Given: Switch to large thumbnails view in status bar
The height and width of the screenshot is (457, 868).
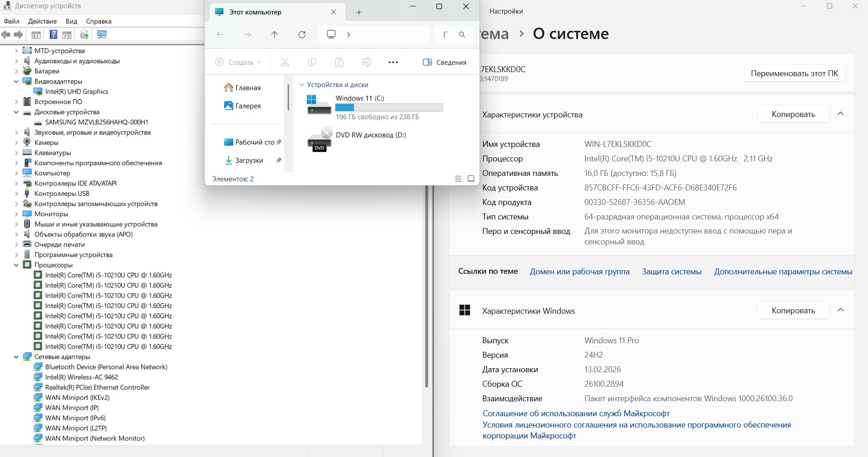Looking at the screenshot, I should point(471,179).
